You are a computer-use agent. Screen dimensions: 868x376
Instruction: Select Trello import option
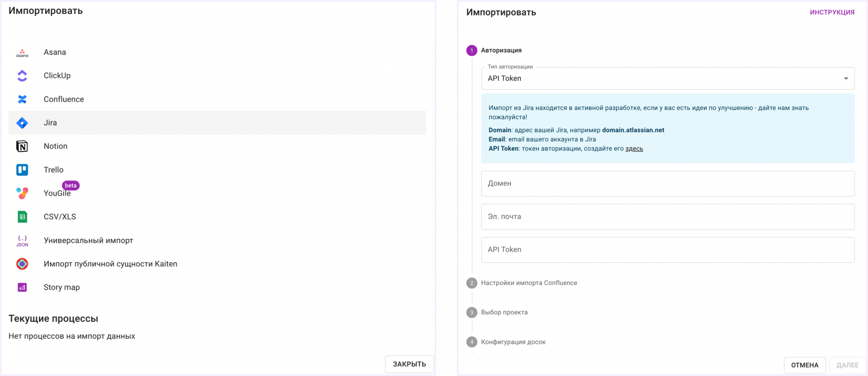coord(217,170)
